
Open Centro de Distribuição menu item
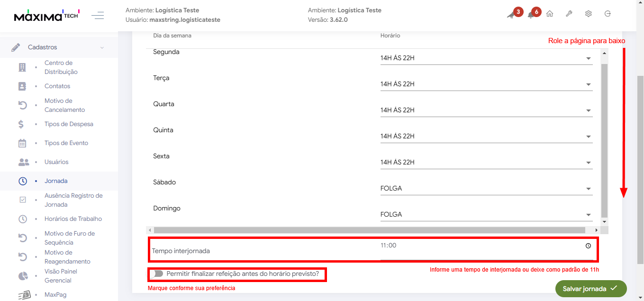[x=61, y=67]
